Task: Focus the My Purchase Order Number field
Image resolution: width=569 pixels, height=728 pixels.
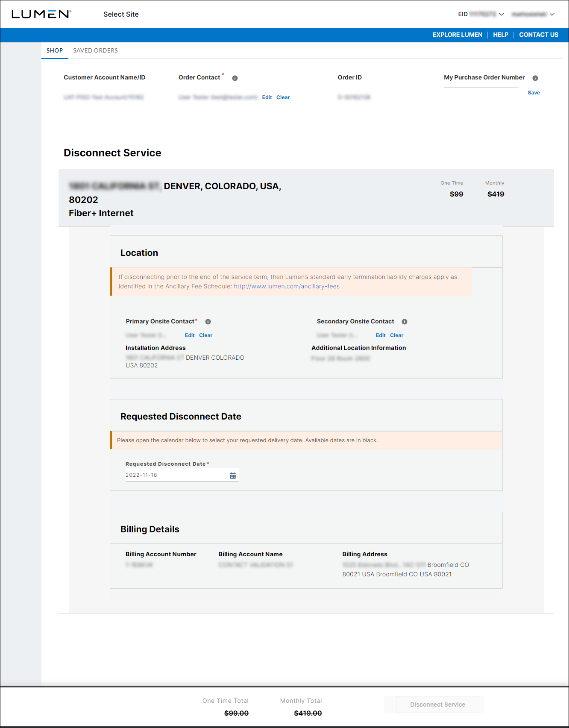Action: pos(481,96)
